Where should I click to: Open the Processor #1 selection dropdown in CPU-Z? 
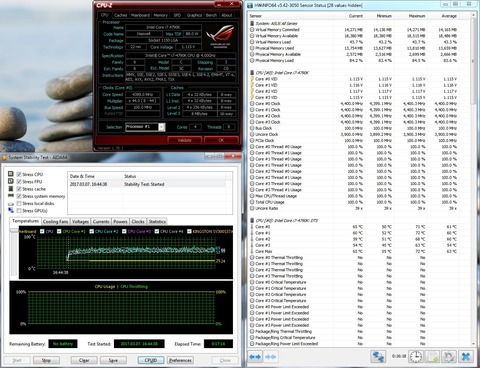pyautogui.click(x=162, y=127)
